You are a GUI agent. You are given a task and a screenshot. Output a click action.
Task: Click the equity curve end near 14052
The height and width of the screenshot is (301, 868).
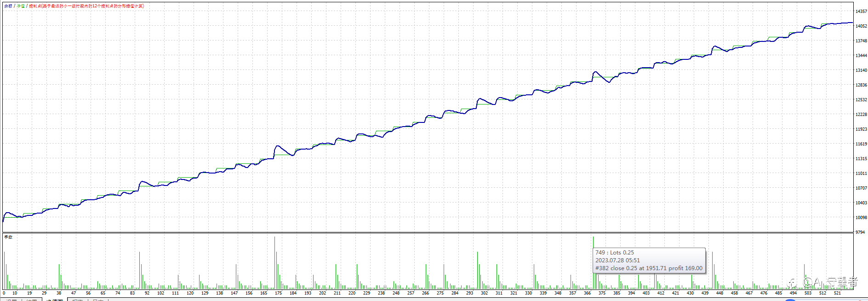[x=851, y=23]
